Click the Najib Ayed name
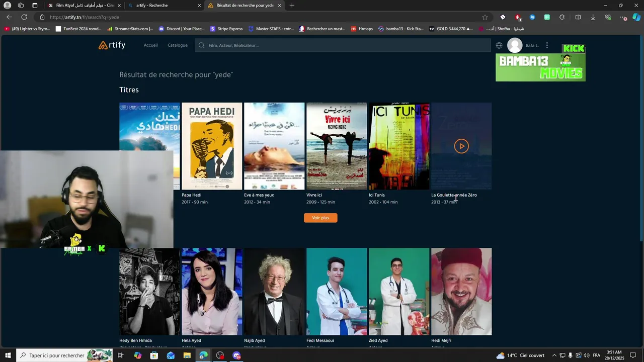644x362 pixels. 254,340
